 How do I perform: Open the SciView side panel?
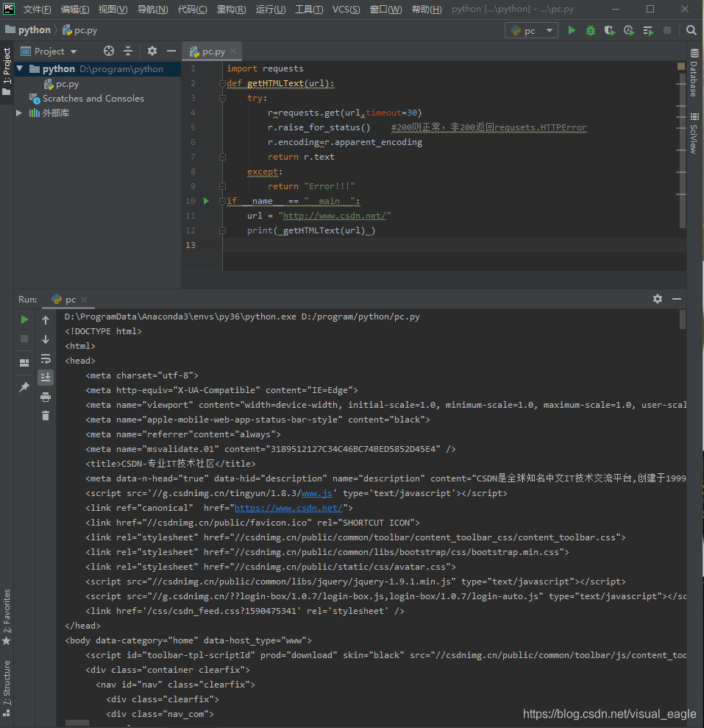(x=694, y=134)
